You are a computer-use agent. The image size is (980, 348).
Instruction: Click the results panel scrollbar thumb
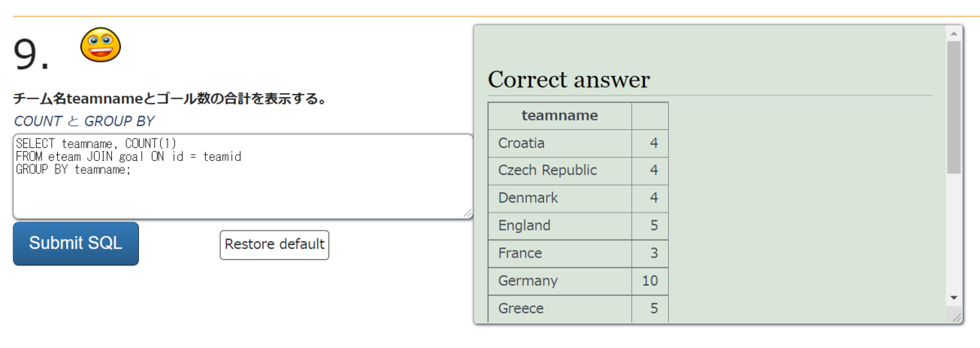click(953, 106)
